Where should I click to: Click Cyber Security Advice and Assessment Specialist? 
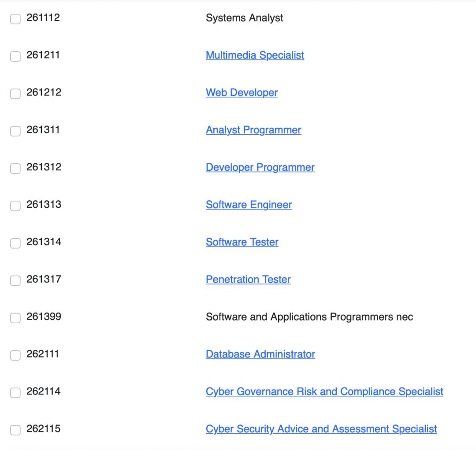pos(321,429)
